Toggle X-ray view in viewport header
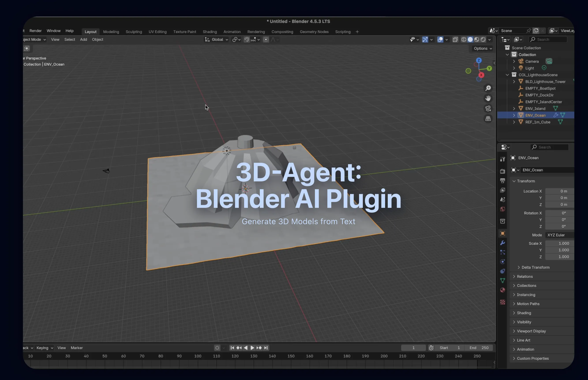Screen dimensions: 588x380 [x=455, y=39]
